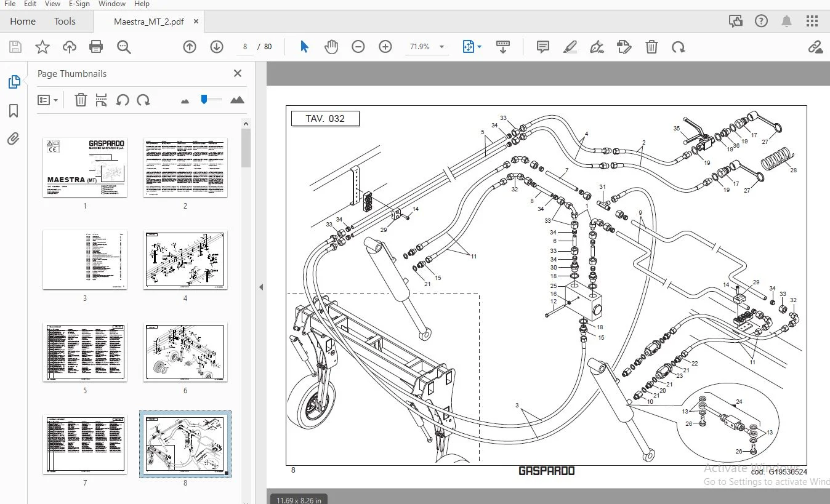Open the find text magnifier tool
The width and height of the screenshot is (830, 504).
point(124,47)
